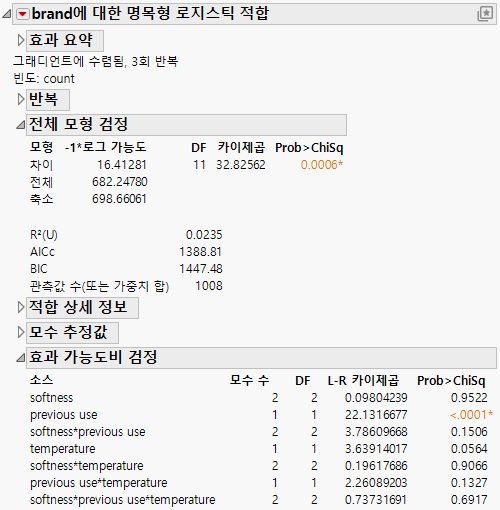The height and width of the screenshot is (510, 500).
Task: Collapse the brand nominal logistic fit outline
Action: [7, 14]
